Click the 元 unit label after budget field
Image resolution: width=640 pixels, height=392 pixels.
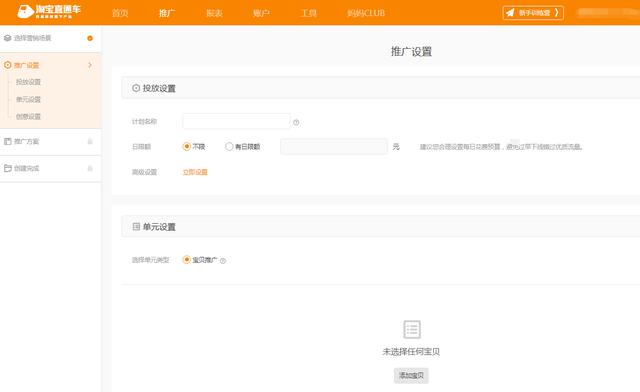click(x=396, y=147)
